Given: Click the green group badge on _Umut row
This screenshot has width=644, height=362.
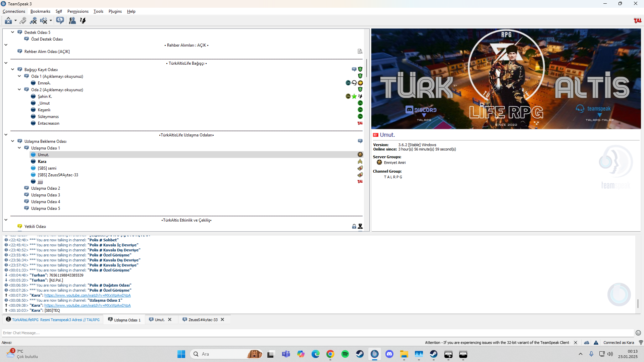Looking at the screenshot, I should click(360, 103).
